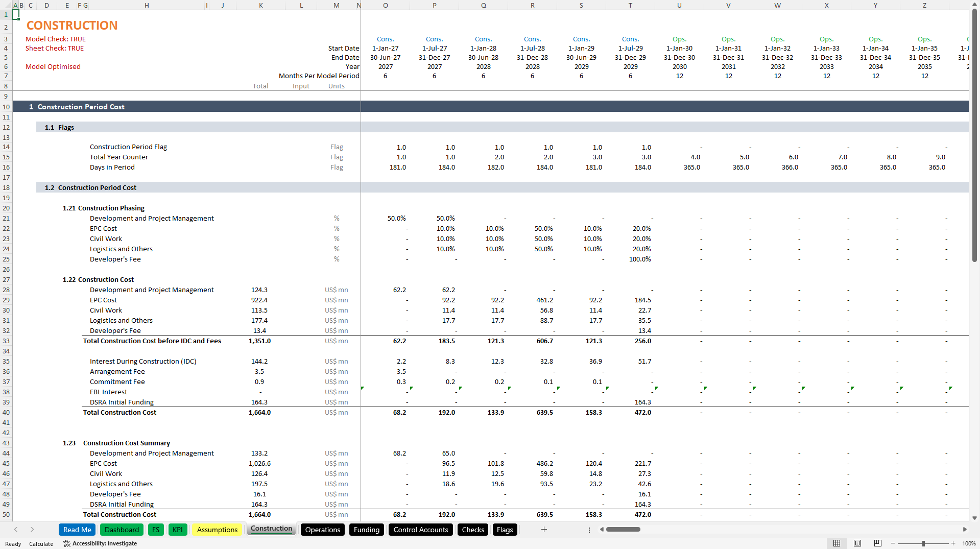This screenshot has width=980, height=549.
Task: Switch to FS sheet tab
Action: pos(156,530)
